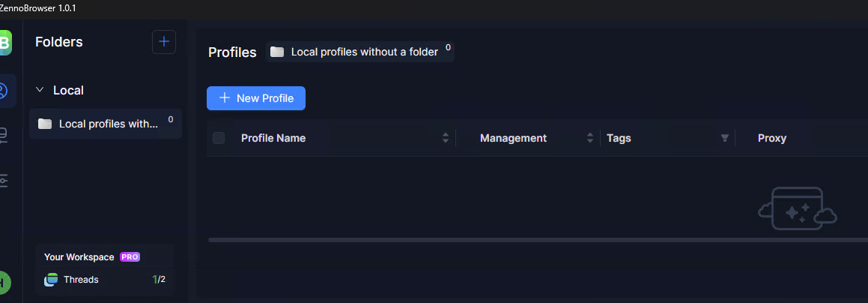The image size is (868, 303).
Task: Click the Proxy column header
Action: click(x=772, y=138)
